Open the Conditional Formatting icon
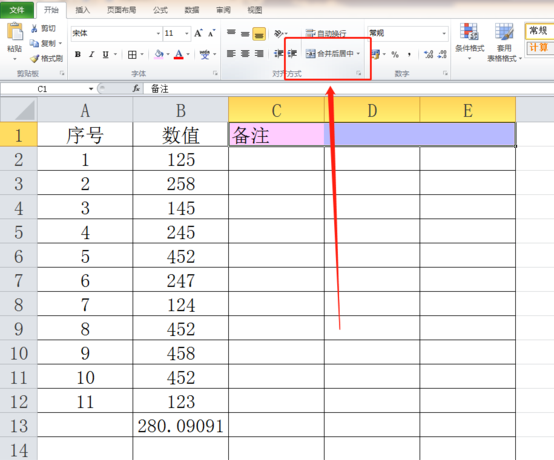Image resolution: width=554 pixels, height=460 pixels. (x=469, y=31)
